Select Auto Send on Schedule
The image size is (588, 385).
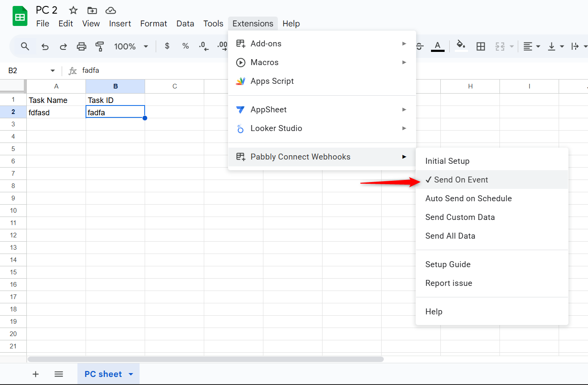click(x=468, y=198)
